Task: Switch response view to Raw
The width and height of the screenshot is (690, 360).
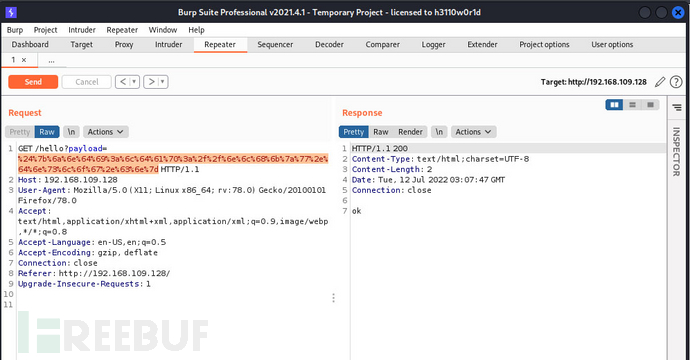Action: pos(381,132)
